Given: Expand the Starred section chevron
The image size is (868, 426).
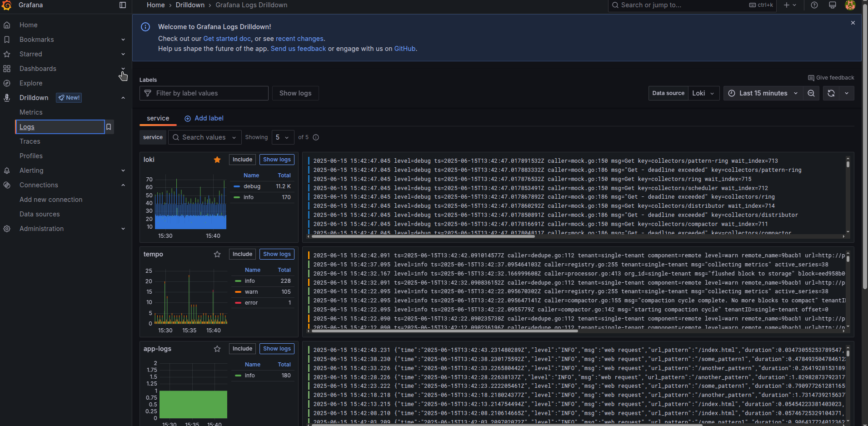Looking at the screenshot, I should pyautogui.click(x=123, y=54).
